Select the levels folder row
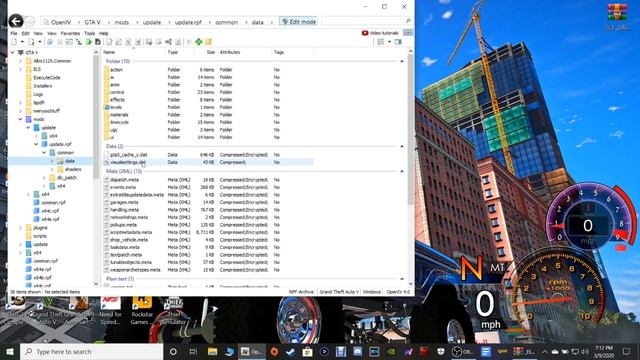The height and width of the screenshot is (360, 640). click(208, 107)
